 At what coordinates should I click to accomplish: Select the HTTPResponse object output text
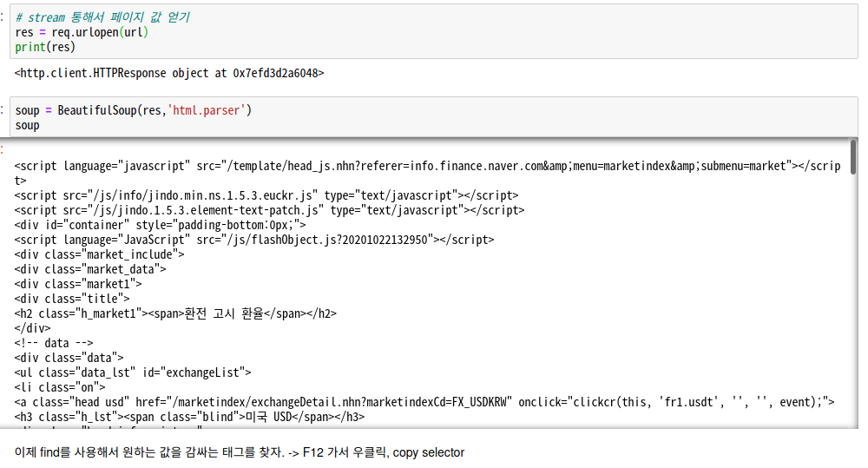[x=169, y=73]
